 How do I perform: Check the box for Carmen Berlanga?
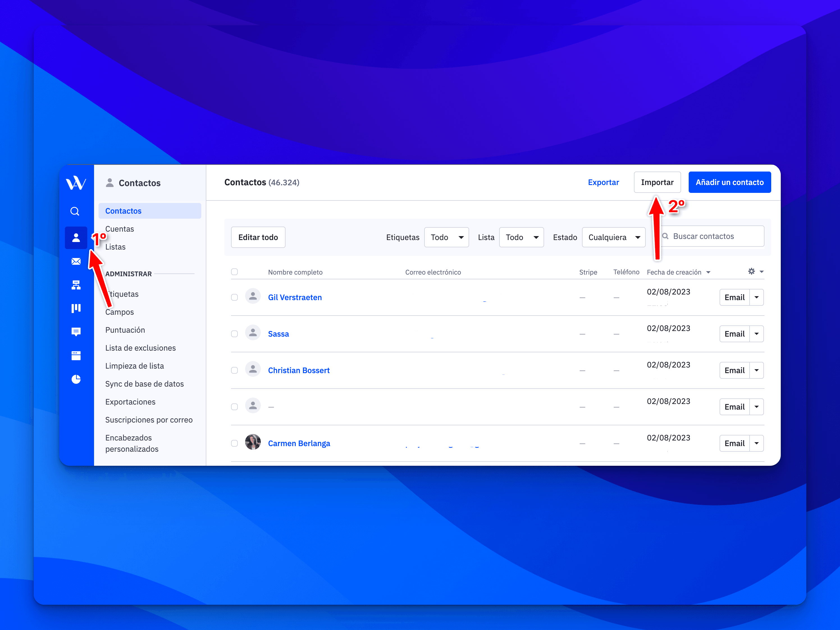(234, 443)
